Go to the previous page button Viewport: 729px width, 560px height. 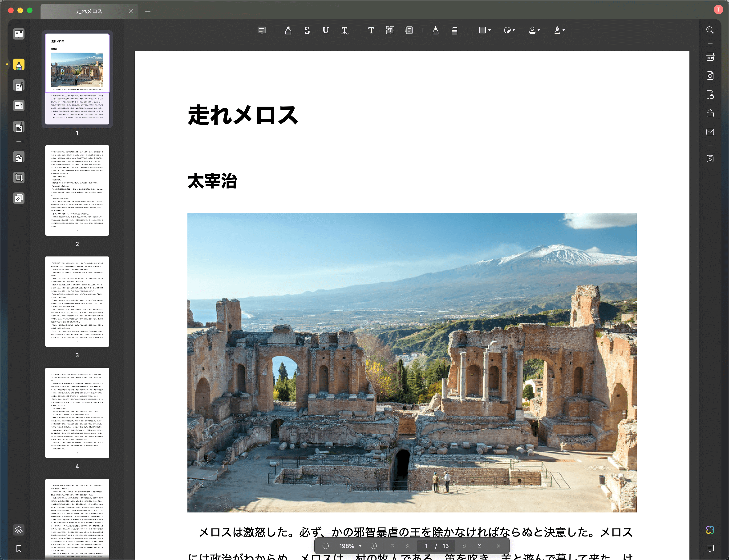[408, 546]
